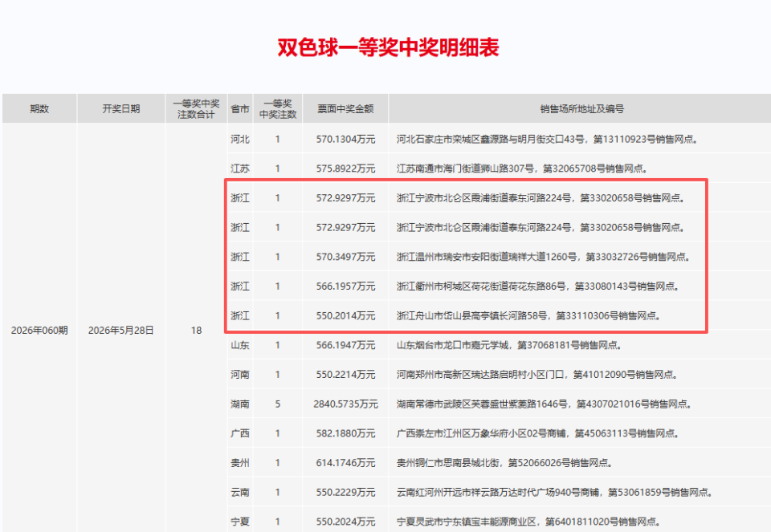This screenshot has height=532, width=771.
Task: Select the 山东 province cell
Action: [x=240, y=345]
